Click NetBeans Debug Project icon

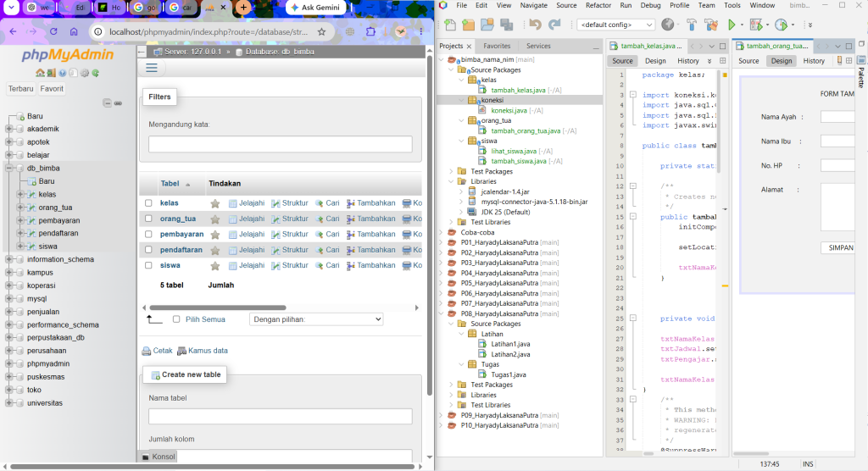tap(755, 25)
